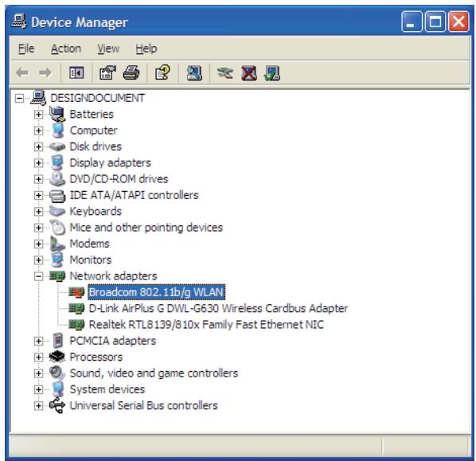Expand the Disk drives node
The image size is (476, 461).
click(x=38, y=147)
